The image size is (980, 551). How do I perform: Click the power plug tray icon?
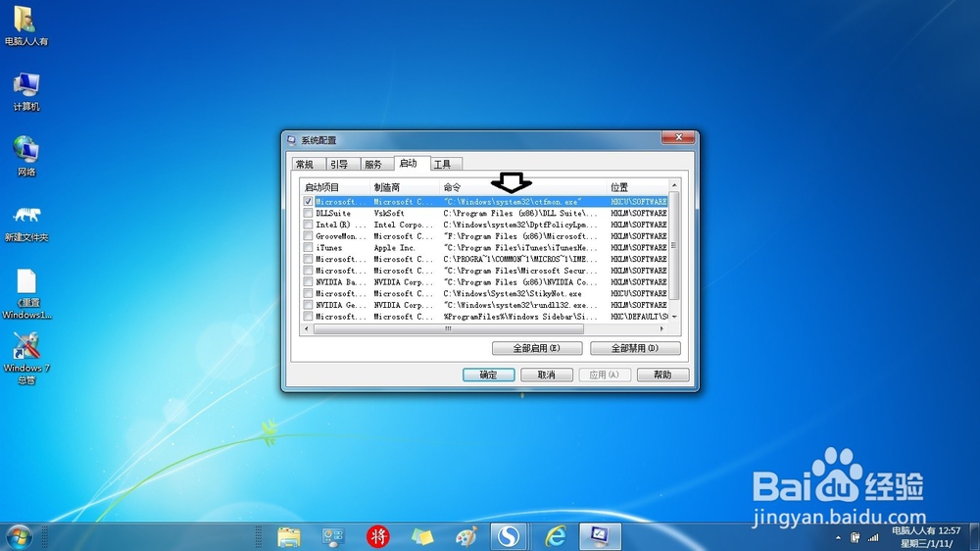pyautogui.click(x=855, y=537)
